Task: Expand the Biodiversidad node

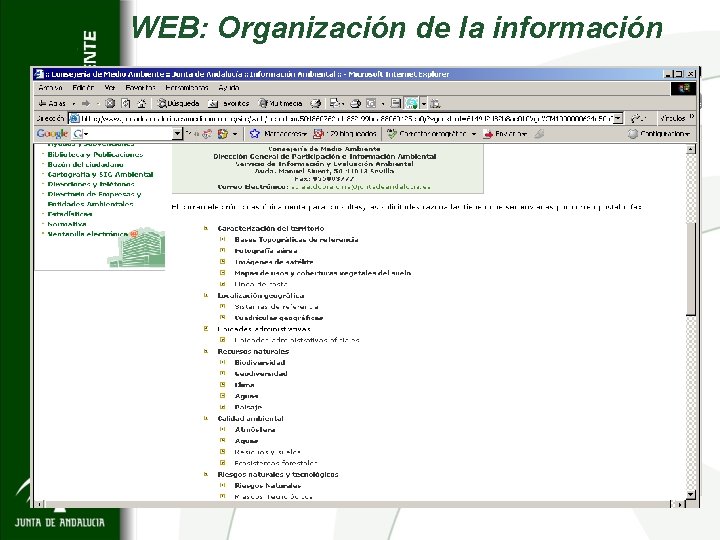Action: click(x=223, y=362)
